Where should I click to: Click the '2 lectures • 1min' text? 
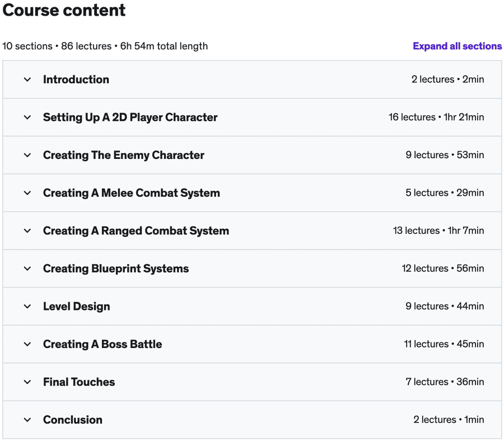[449, 420]
